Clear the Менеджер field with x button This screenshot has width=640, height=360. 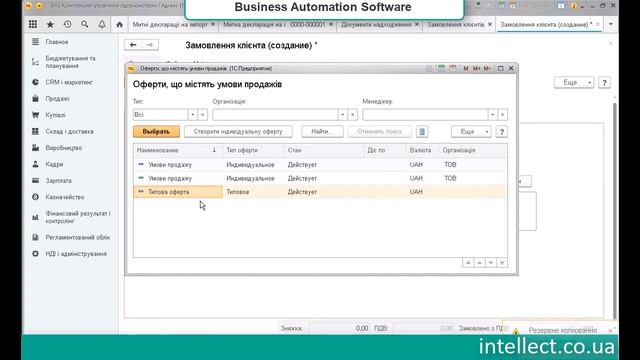tap(502, 115)
